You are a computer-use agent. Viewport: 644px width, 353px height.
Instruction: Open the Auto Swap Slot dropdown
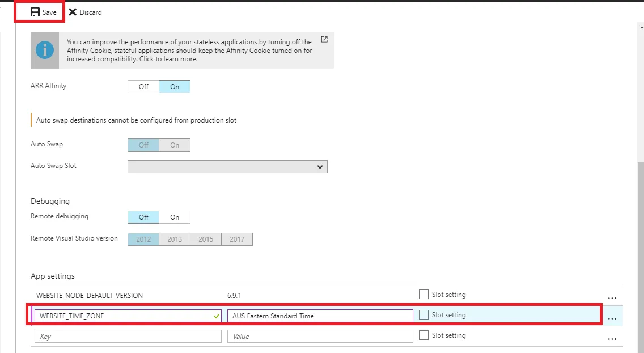[227, 166]
